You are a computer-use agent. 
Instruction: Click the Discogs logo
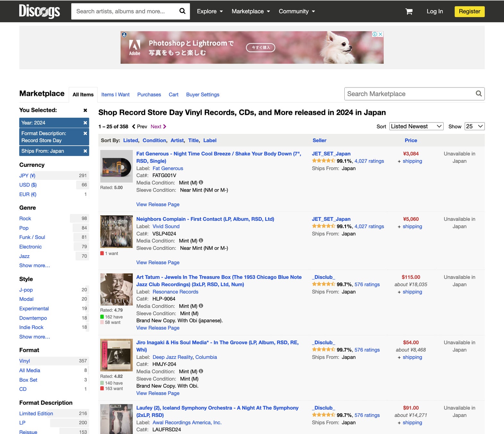tap(40, 11)
